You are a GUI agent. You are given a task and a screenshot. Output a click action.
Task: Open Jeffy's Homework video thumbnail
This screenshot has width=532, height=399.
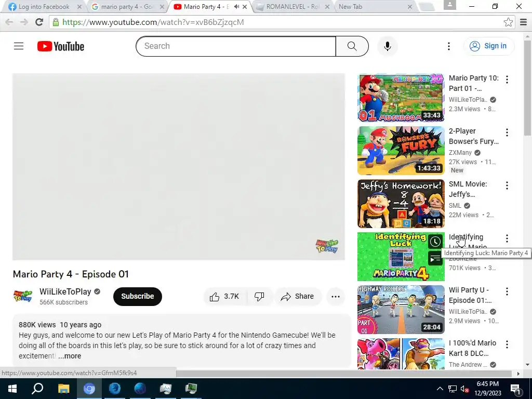[401, 204]
